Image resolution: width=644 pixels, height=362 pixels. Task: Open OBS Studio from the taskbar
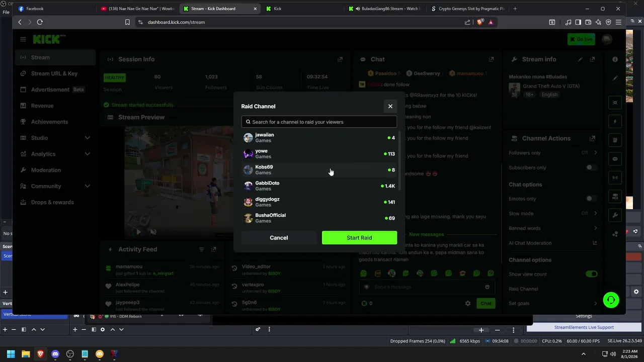click(x=70, y=354)
